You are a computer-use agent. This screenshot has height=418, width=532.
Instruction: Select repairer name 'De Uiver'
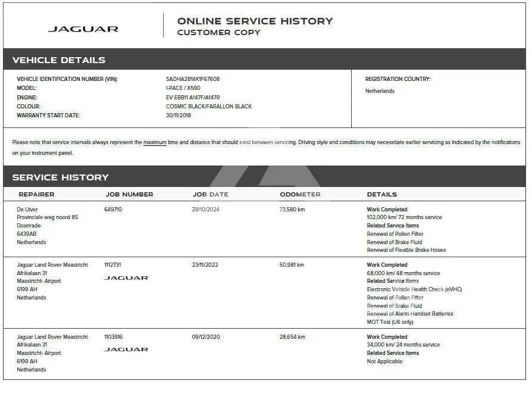27,210
